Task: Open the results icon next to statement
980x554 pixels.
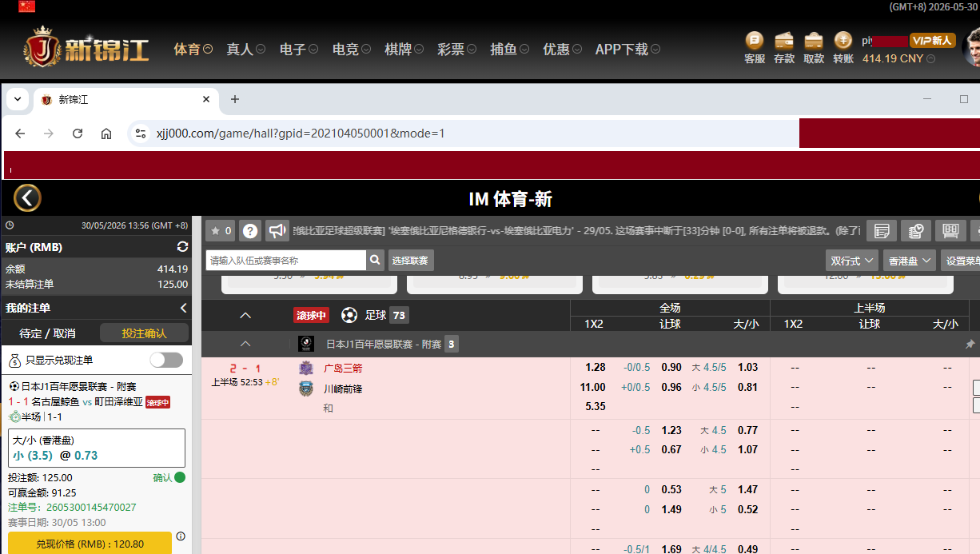Action: tap(916, 231)
